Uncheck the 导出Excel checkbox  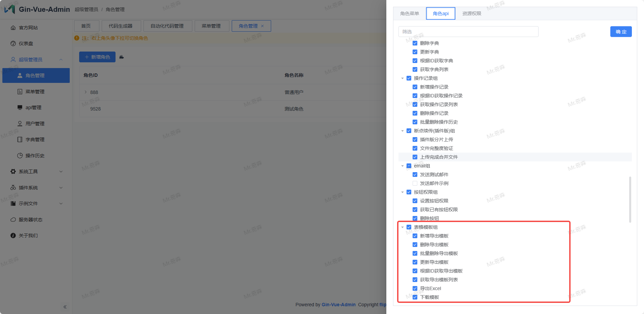[x=415, y=288]
